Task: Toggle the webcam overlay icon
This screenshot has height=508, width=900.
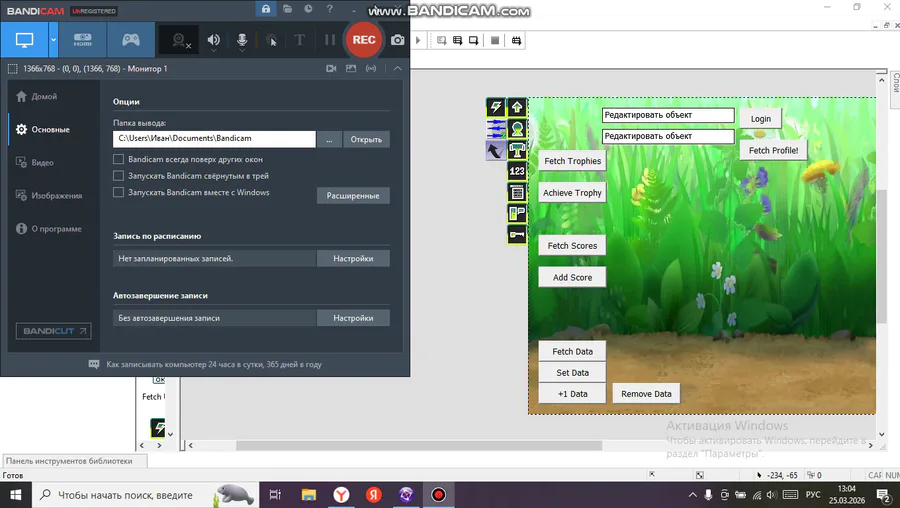Action: (181, 40)
